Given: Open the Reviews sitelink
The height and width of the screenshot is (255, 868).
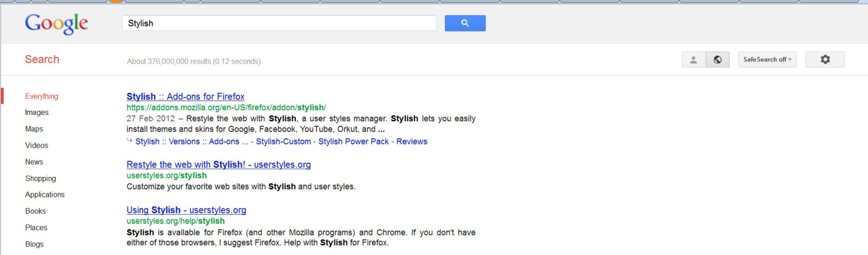Looking at the screenshot, I should [x=412, y=141].
